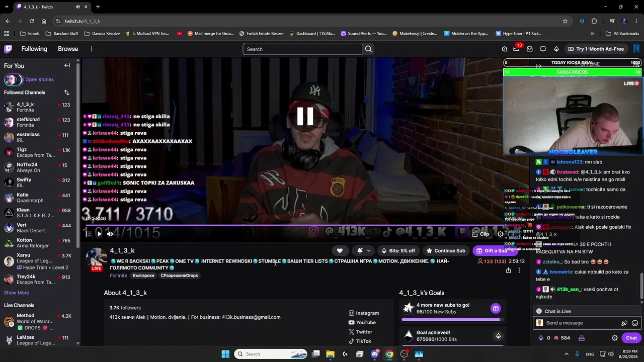Open the Twitter social link
This screenshot has width=644, height=362.
[361, 332]
